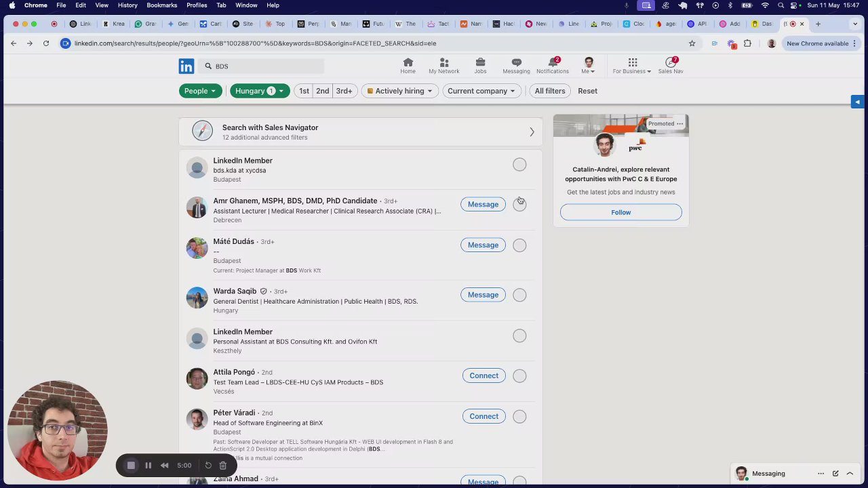Image resolution: width=868 pixels, height=488 pixels.
Task: Open the Window menu
Action: point(246,5)
